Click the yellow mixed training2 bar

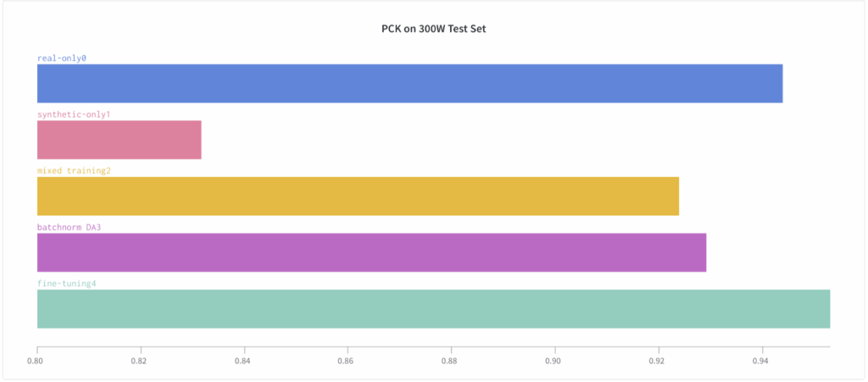(x=359, y=197)
